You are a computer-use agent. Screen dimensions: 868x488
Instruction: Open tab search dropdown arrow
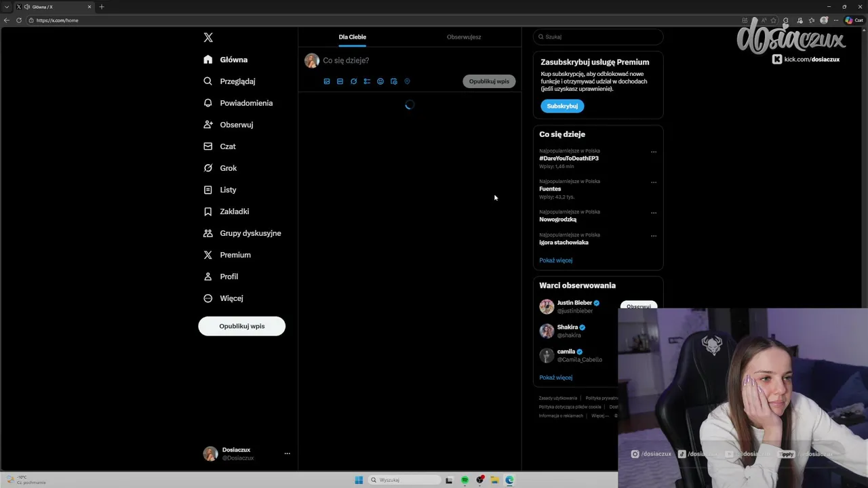(x=7, y=7)
